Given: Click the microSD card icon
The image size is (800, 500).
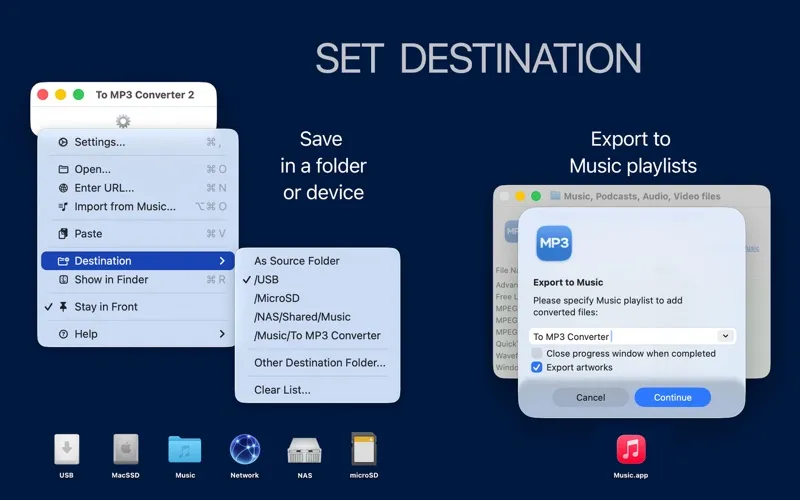Looking at the screenshot, I should [364, 449].
